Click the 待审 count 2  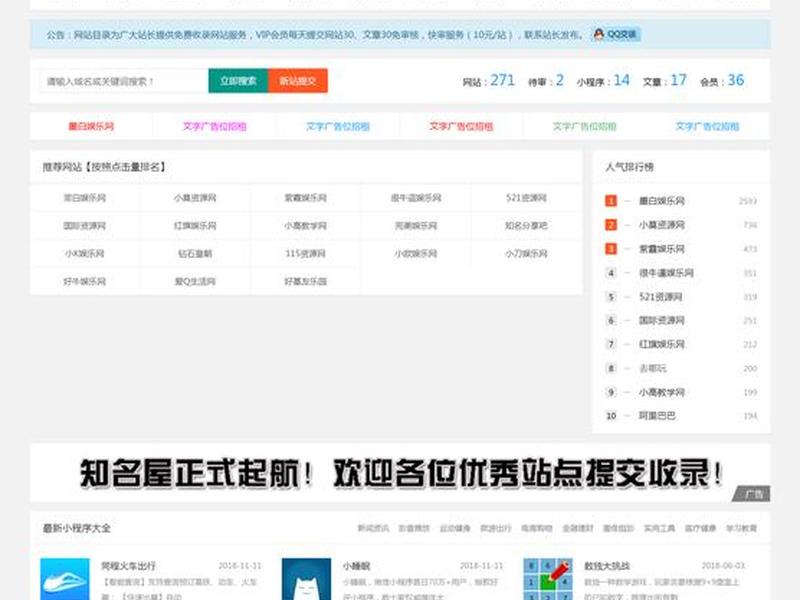pyautogui.click(x=560, y=80)
